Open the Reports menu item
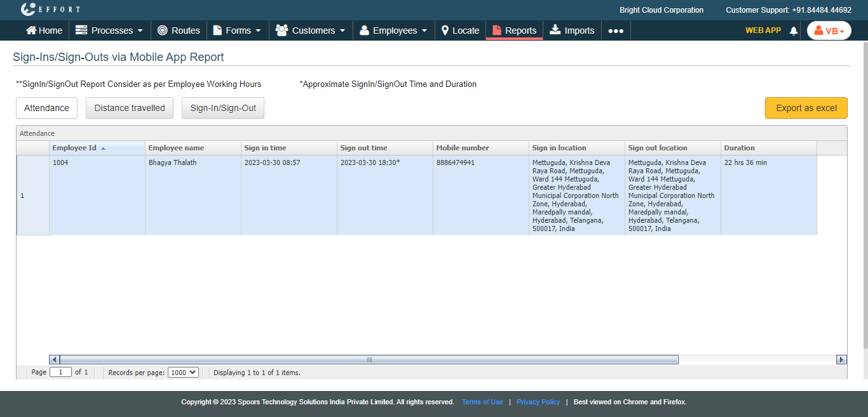This screenshot has width=868, height=417. coord(514,30)
